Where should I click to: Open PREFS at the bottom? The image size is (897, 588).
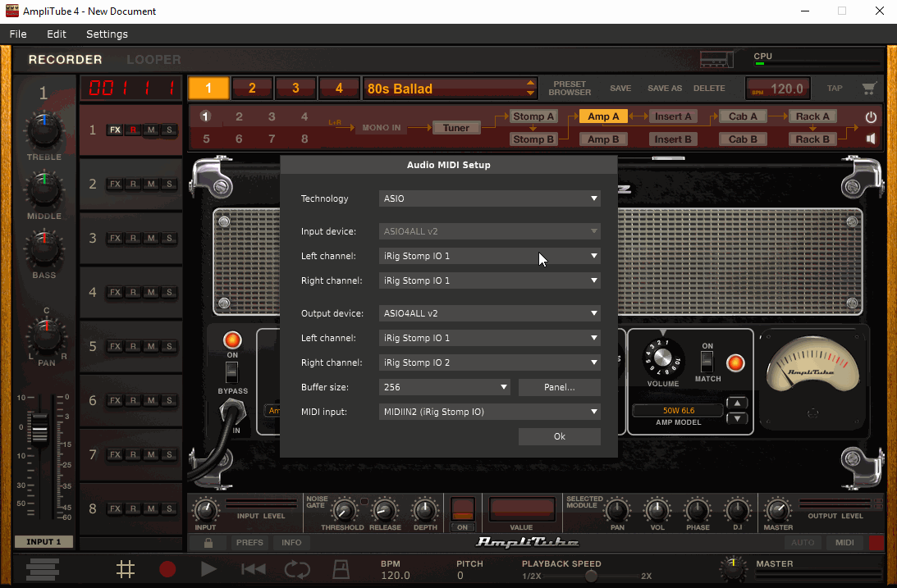pos(250,543)
